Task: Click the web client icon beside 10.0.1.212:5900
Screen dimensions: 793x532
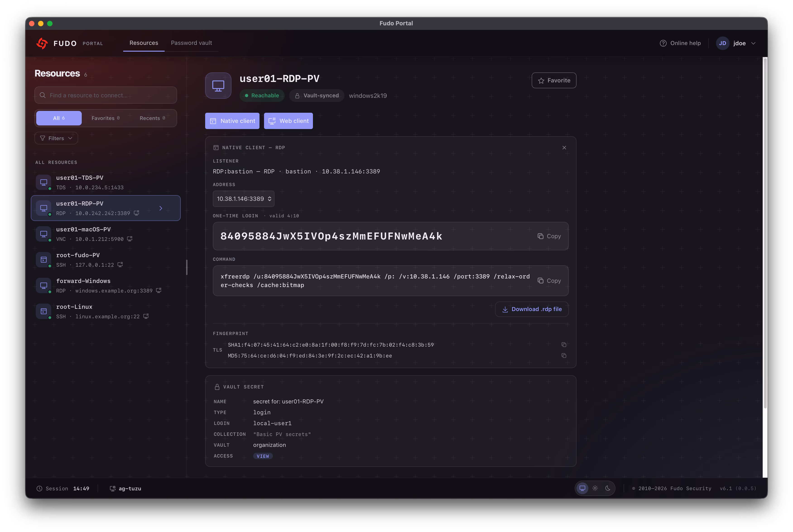Action: point(130,239)
